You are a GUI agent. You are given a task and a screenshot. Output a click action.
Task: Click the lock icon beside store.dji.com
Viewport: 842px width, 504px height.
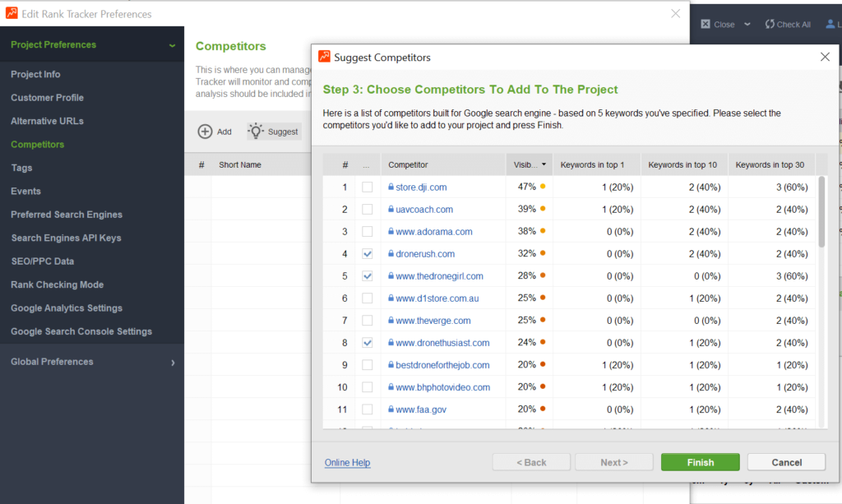click(391, 187)
